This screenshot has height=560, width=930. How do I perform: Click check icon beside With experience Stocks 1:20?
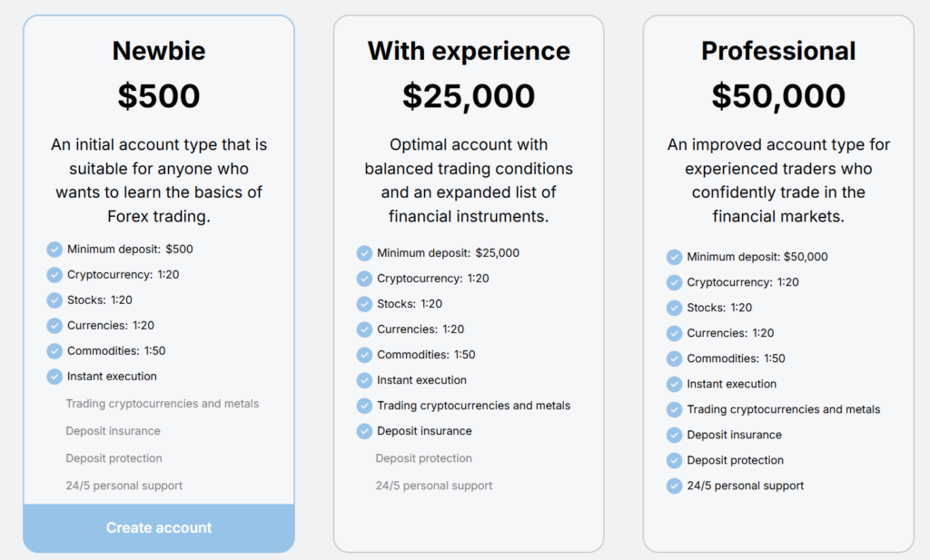point(364,304)
